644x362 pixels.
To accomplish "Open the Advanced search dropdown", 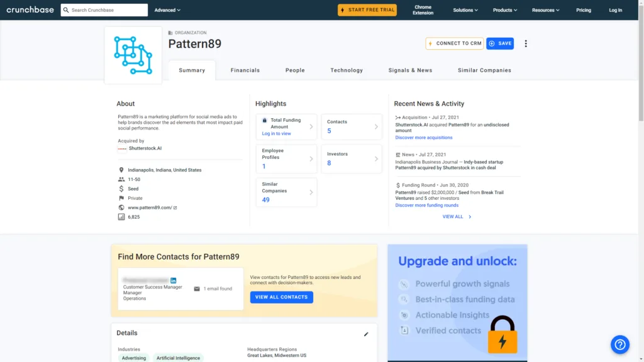I will click(x=167, y=10).
